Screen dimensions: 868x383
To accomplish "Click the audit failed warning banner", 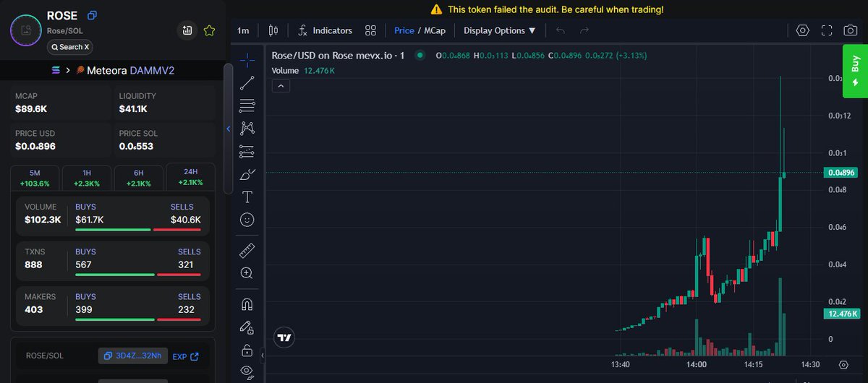I will pyautogui.click(x=547, y=9).
